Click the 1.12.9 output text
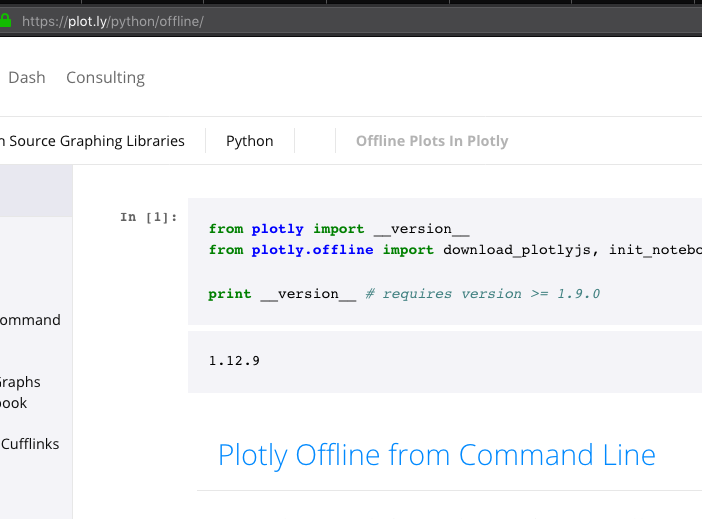The height and width of the screenshot is (519, 702). pyautogui.click(x=234, y=360)
